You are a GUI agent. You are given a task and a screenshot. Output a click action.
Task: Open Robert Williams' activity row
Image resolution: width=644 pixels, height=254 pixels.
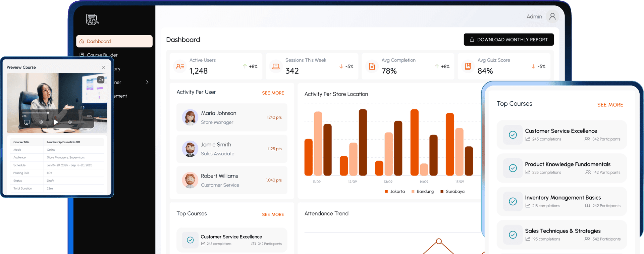(x=232, y=180)
